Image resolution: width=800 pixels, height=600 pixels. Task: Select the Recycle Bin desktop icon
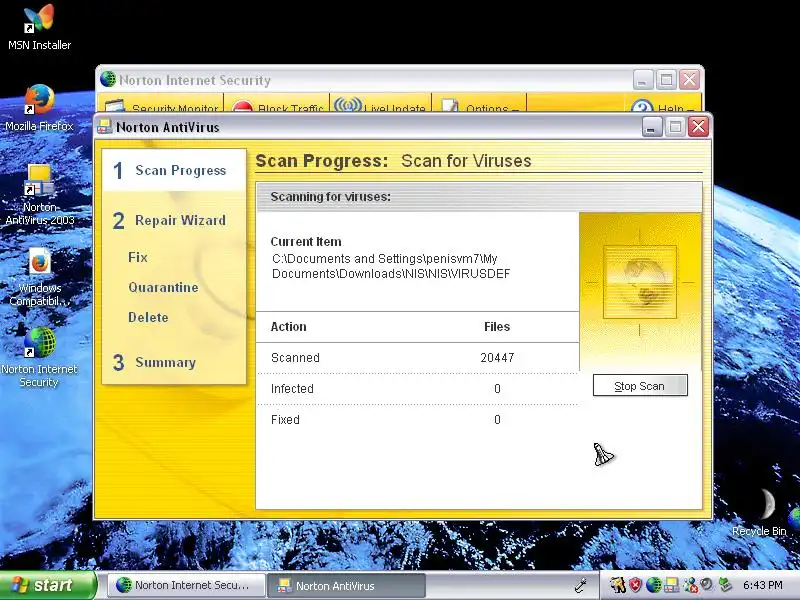759,512
